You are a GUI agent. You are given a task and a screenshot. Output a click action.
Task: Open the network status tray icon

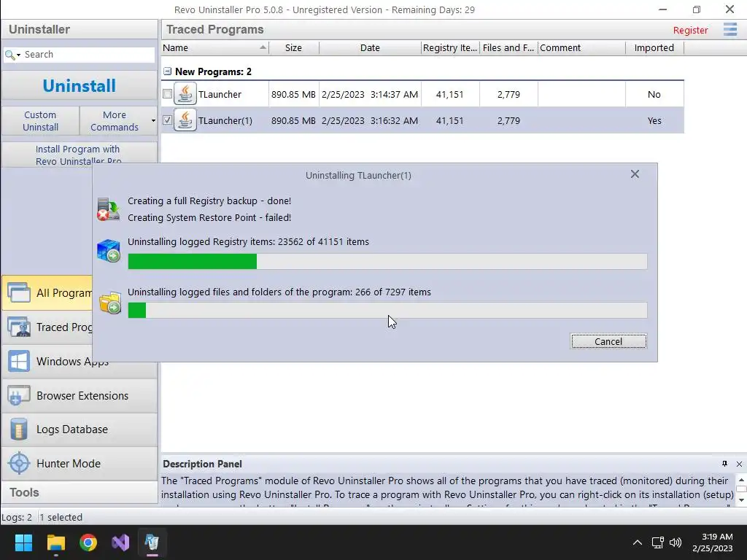click(658, 542)
